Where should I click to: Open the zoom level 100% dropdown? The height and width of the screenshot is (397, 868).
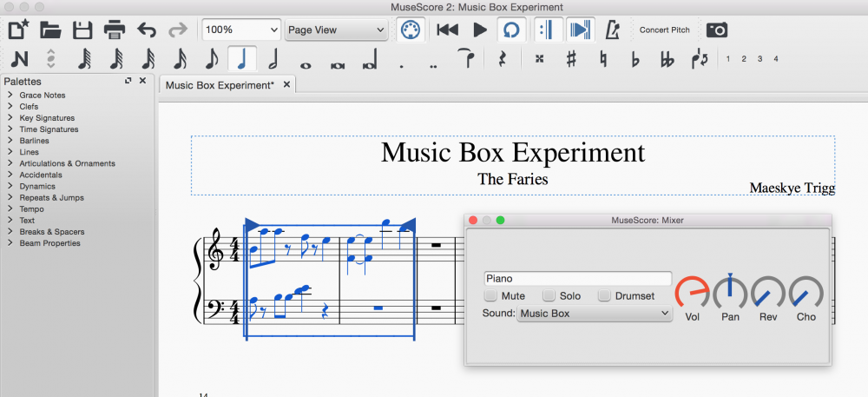241,30
